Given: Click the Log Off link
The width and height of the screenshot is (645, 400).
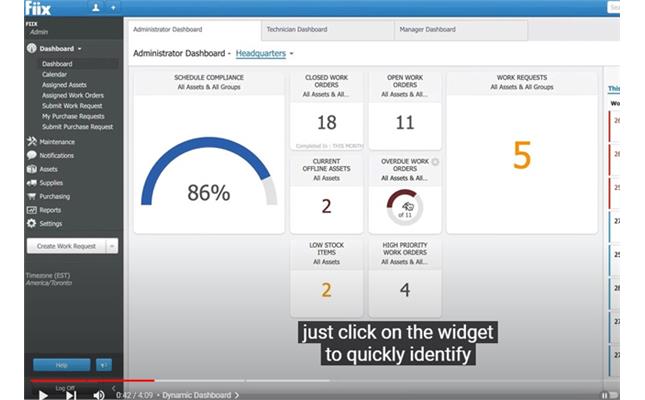Looking at the screenshot, I should (65, 388).
